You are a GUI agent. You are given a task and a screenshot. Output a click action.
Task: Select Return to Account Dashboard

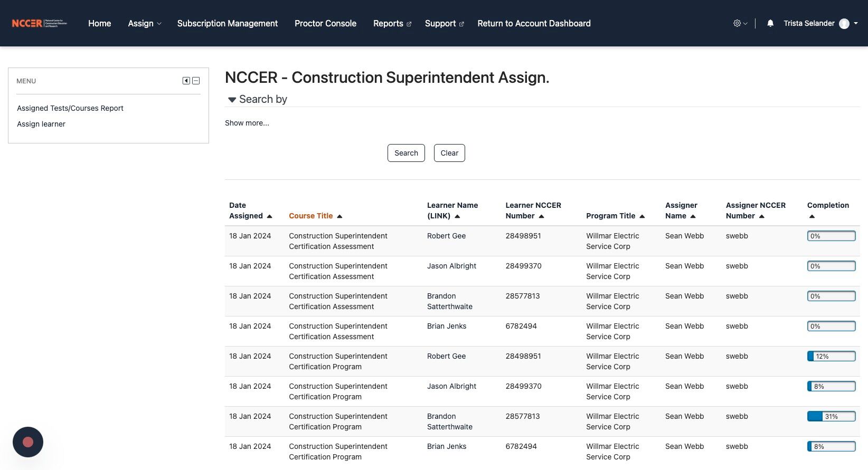point(534,23)
